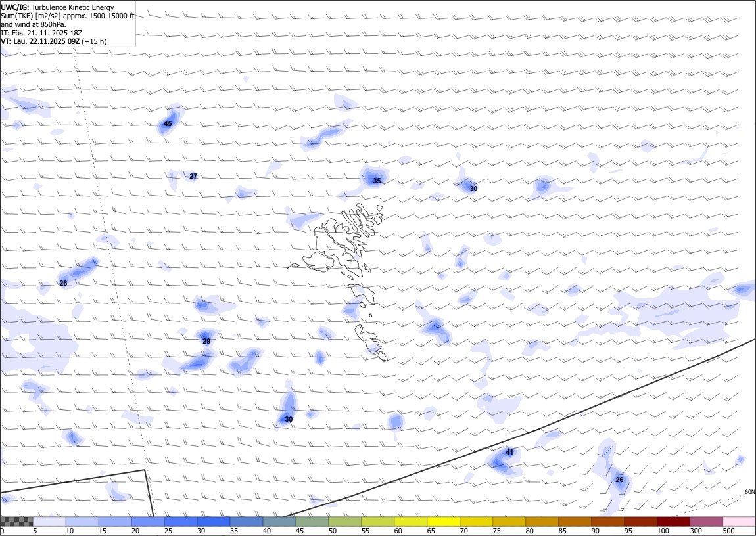This screenshot has width=756, height=536.
Task: Click the legend swatch between 30 and 35
Action: click(x=214, y=522)
